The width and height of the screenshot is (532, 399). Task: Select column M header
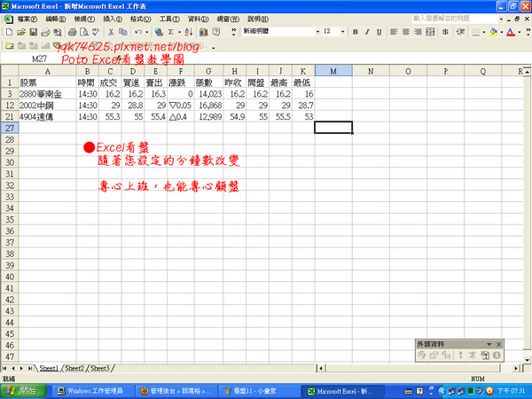(x=333, y=71)
